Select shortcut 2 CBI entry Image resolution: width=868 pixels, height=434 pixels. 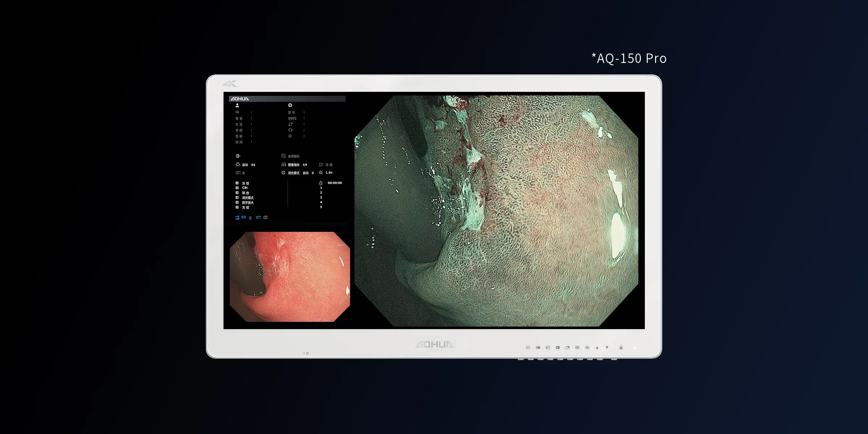pyautogui.click(x=244, y=188)
